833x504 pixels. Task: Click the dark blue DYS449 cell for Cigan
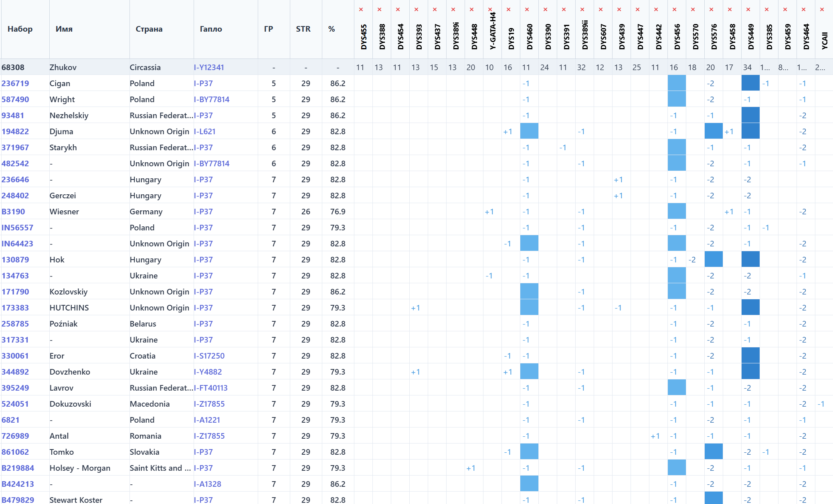point(750,83)
